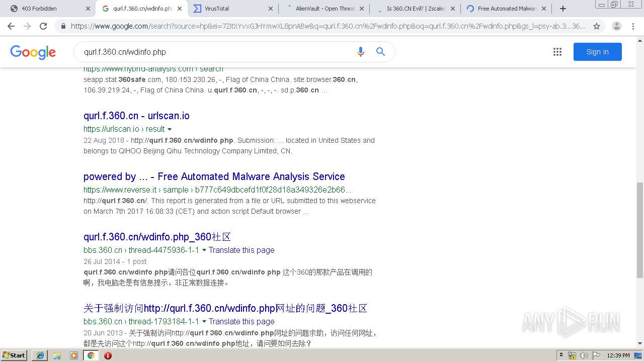Close the Free Automated Malware tab
Viewport: 644px width, 362px height.
coord(543,9)
